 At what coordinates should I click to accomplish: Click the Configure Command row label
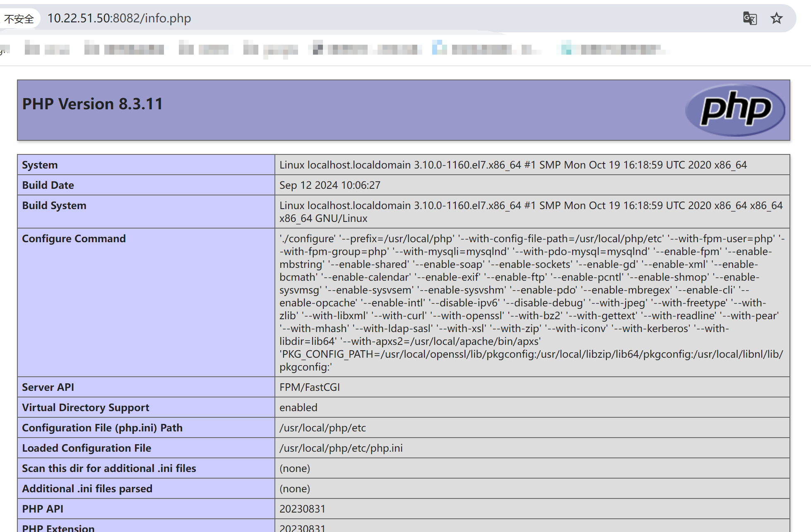point(74,238)
